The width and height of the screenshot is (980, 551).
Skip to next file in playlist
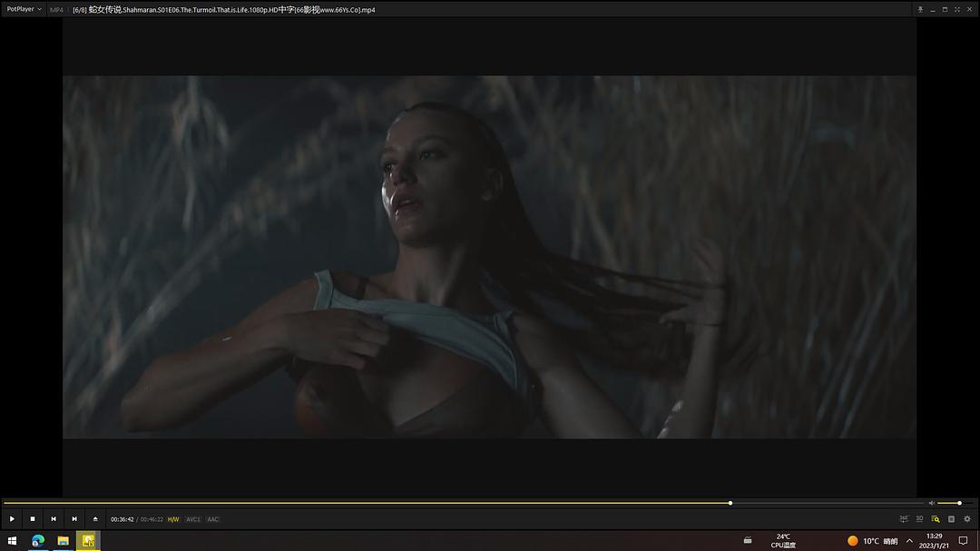(x=74, y=519)
